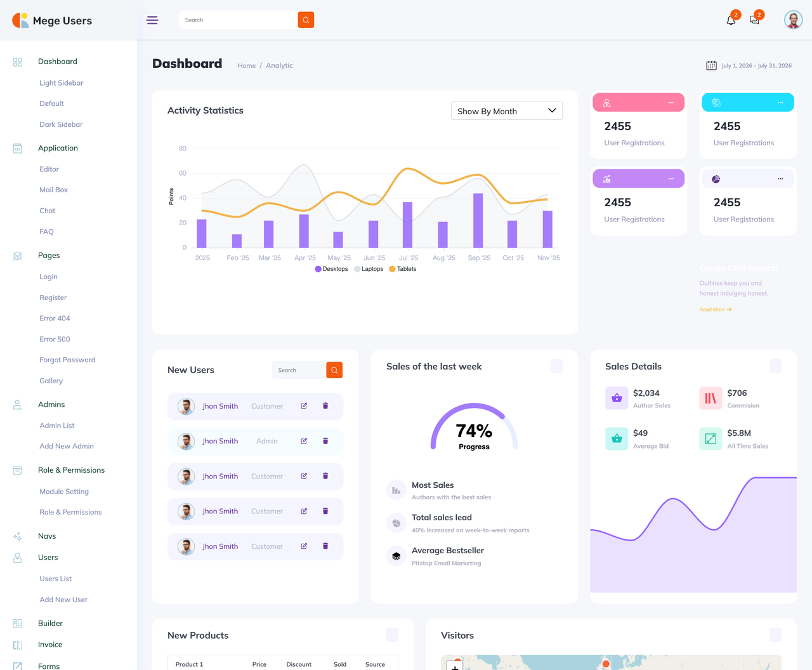Click the Builder icon in sidebar
This screenshot has height=670, width=812.
coord(18,624)
